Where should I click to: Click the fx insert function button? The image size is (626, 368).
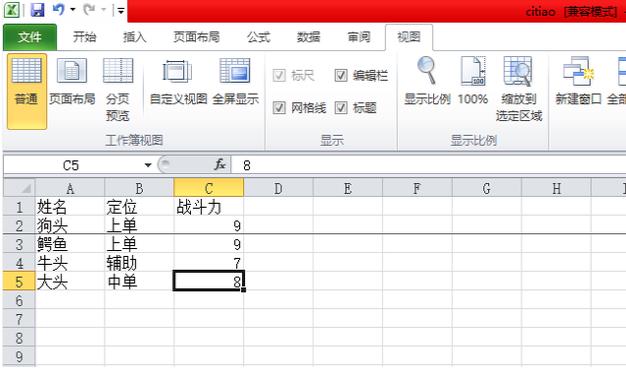[x=220, y=164]
